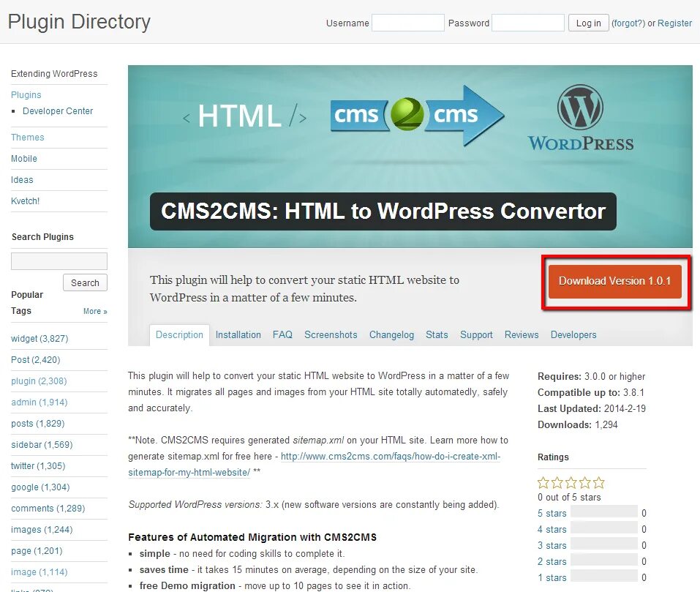Go to Themes in sidebar
Screen dimensions: 700x592
27,138
